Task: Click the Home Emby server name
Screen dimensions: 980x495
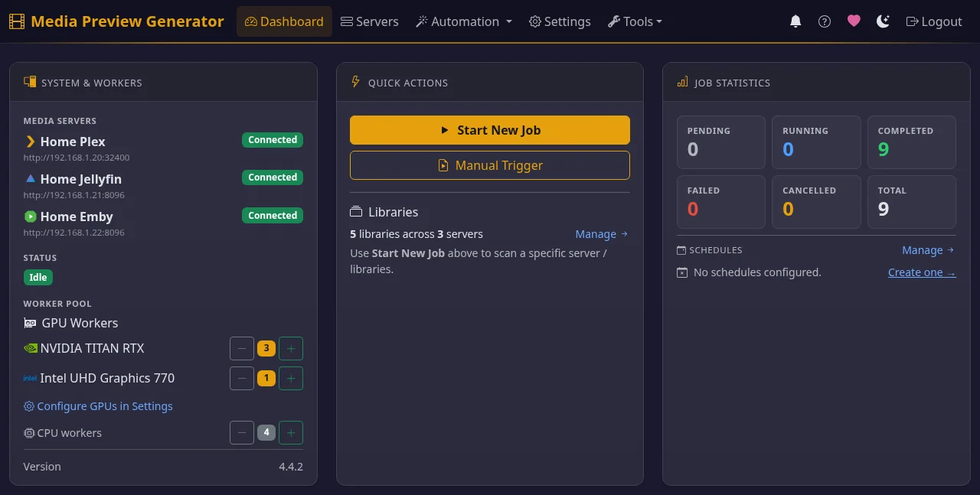Action: pyautogui.click(x=77, y=217)
